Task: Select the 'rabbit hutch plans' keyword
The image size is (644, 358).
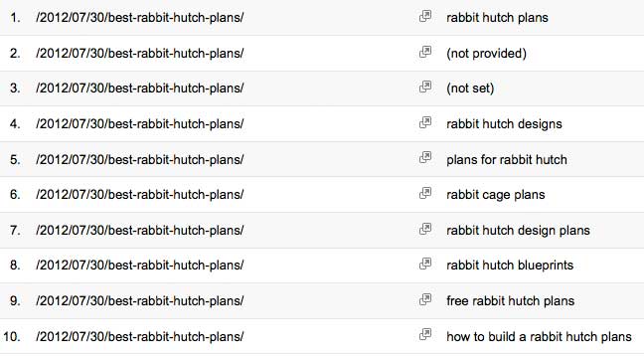Action: 497,18
